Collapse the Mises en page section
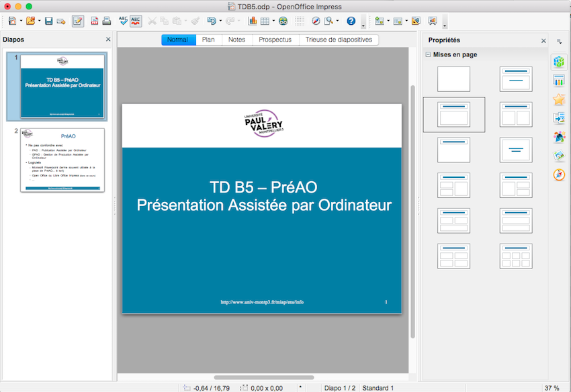Image resolution: width=571 pixels, height=392 pixels. pyautogui.click(x=429, y=54)
